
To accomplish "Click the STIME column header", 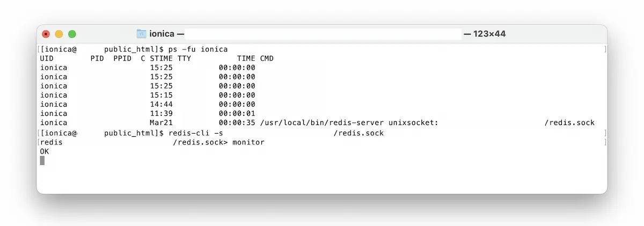I will [161, 59].
